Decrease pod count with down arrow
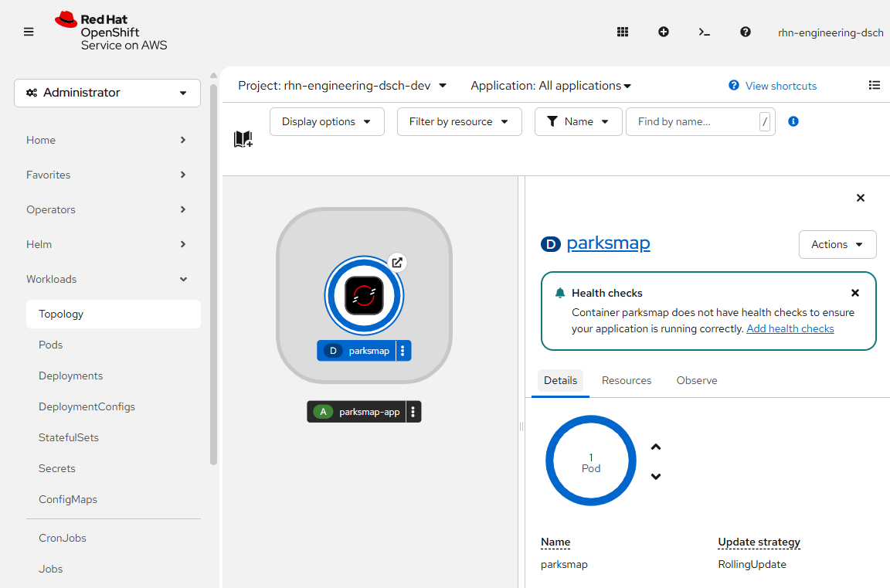Image resolution: width=890 pixels, height=588 pixels. click(656, 476)
